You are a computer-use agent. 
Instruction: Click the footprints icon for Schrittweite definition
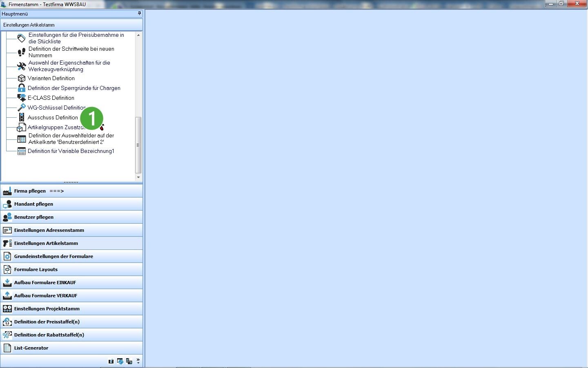coord(22,52)
